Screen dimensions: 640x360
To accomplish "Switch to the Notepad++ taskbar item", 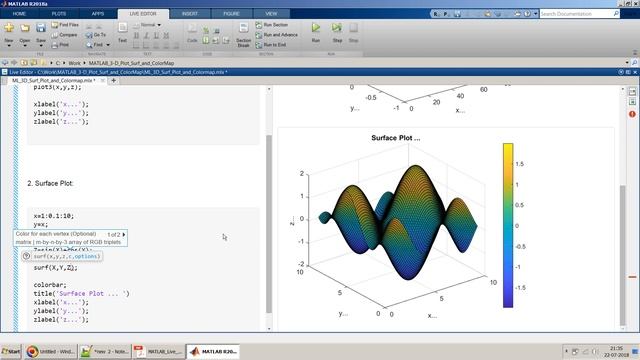I will click(x=105, y=351).
